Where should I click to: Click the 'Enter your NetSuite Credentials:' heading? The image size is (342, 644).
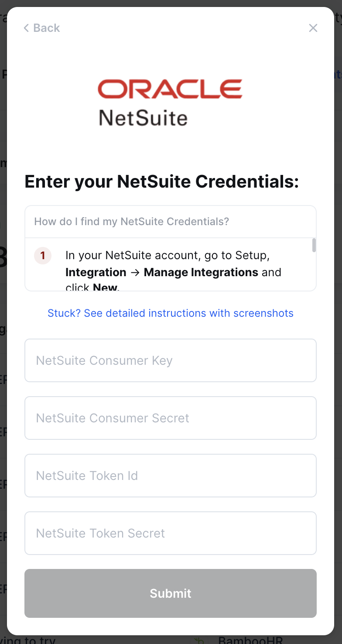[x=162, y=182]
